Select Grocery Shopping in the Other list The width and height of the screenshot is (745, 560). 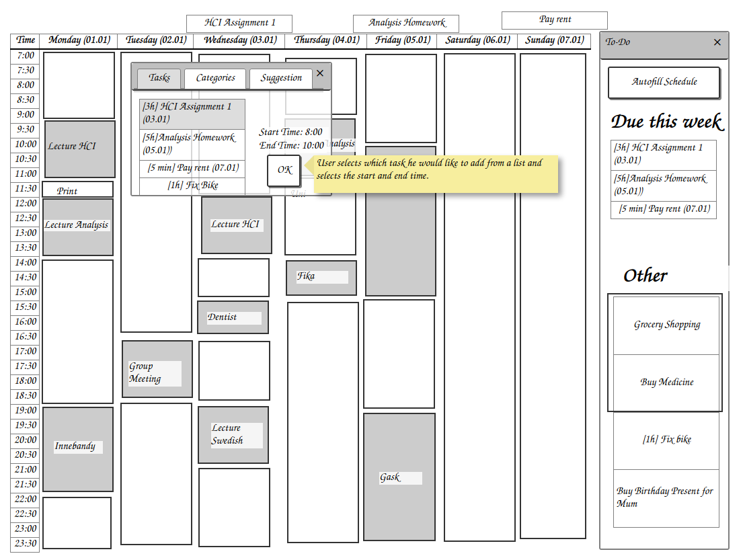point(666,325)
